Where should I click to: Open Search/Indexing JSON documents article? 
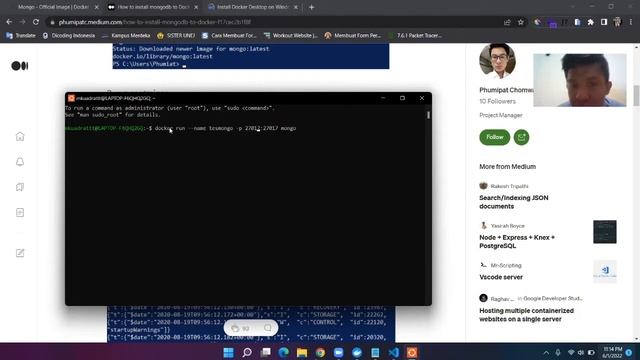[513, 202]
